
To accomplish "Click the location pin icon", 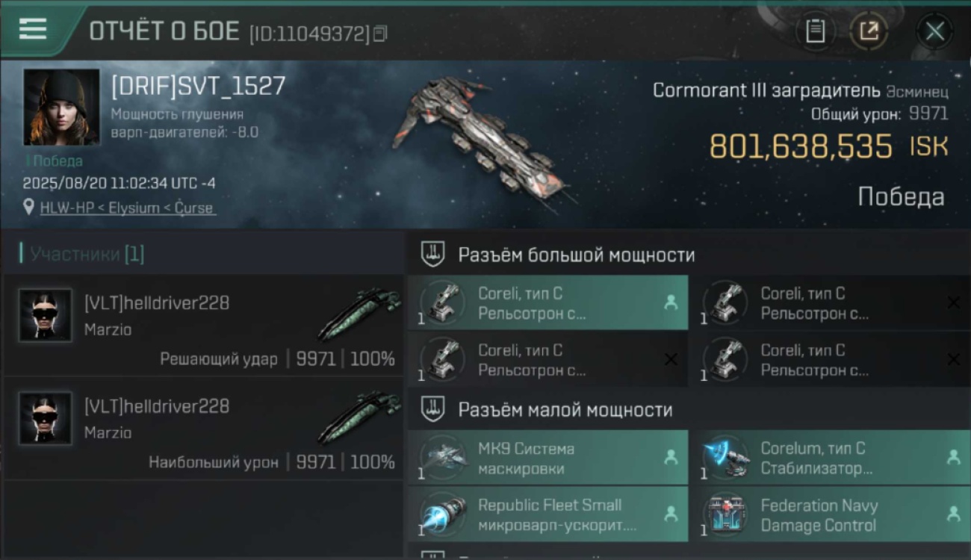I will pos(29,208).
